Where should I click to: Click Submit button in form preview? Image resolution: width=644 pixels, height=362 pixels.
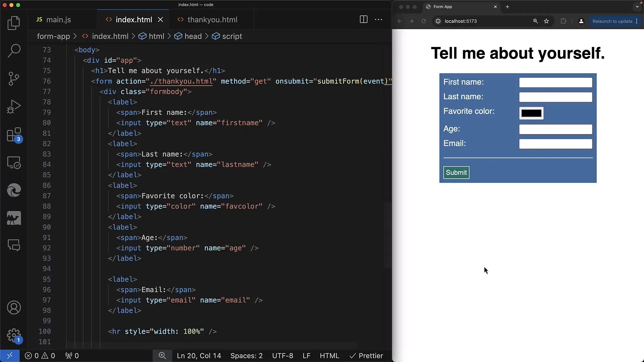pyautogui.click(x=456, y=172)
